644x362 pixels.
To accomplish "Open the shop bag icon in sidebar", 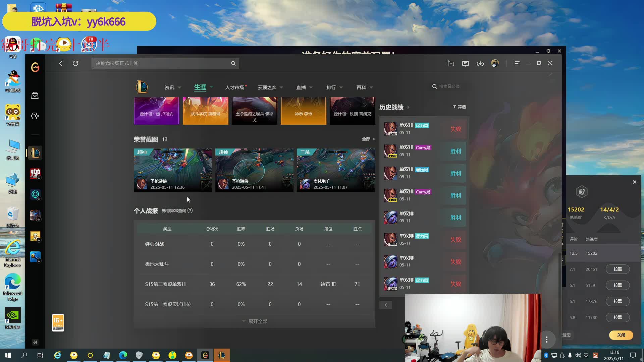I will coord(35,96).
